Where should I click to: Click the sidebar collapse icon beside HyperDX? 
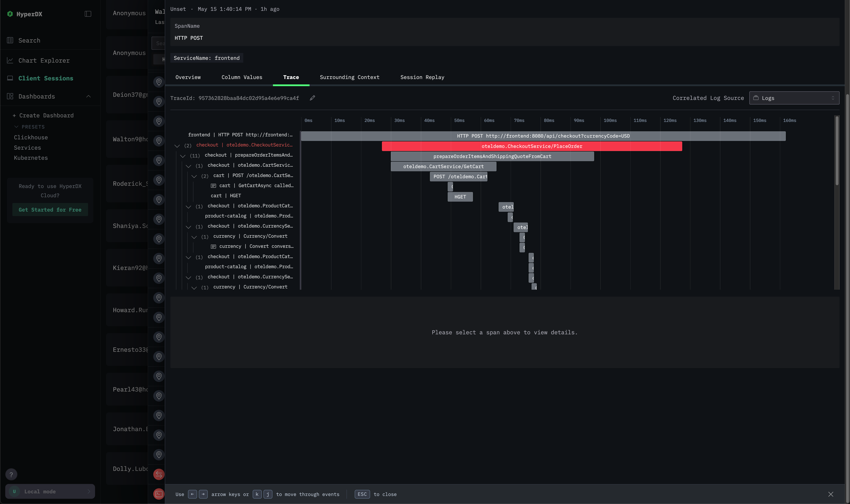(88, 14)
